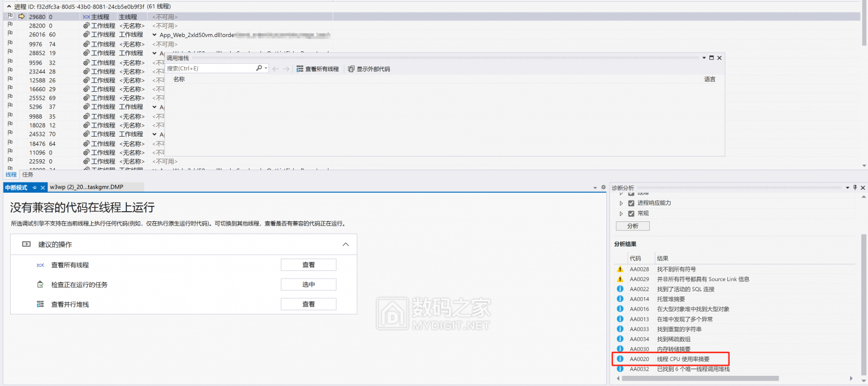Screen dimensions: 868x386
Task: Click 查看所有线程 icon in call stack toolbar
Action: 300,69
